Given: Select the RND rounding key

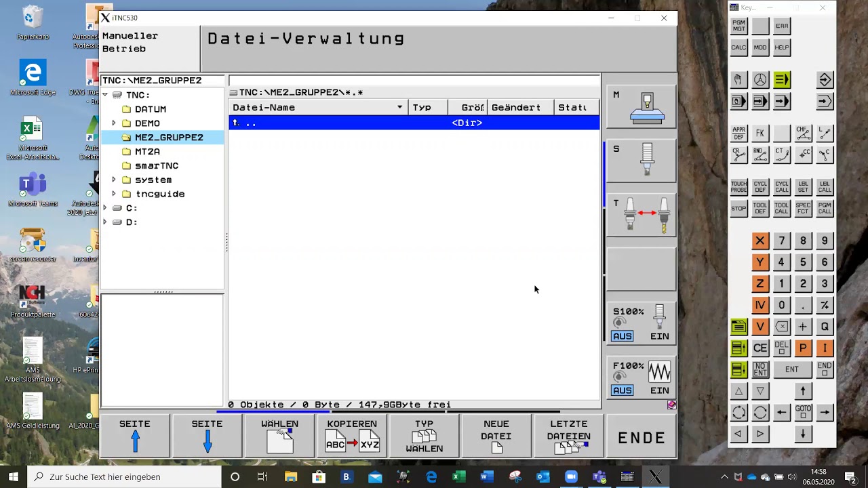Looking at the screenshot, I should [760, 155].
